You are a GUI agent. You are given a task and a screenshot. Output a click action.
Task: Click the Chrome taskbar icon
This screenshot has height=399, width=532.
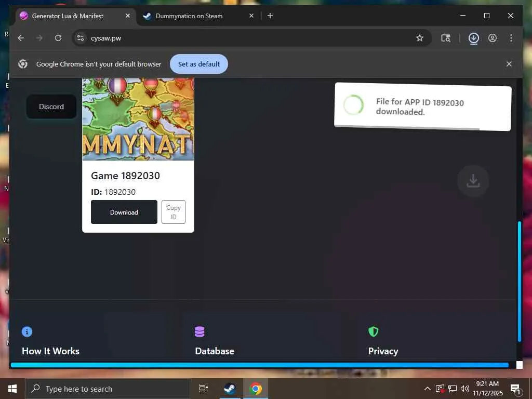point(256,389)
